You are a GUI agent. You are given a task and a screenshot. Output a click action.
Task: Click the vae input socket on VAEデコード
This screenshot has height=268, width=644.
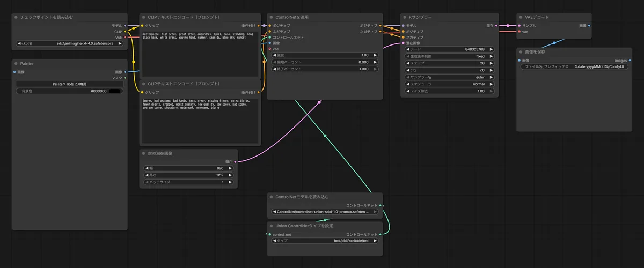pos(519,32)
